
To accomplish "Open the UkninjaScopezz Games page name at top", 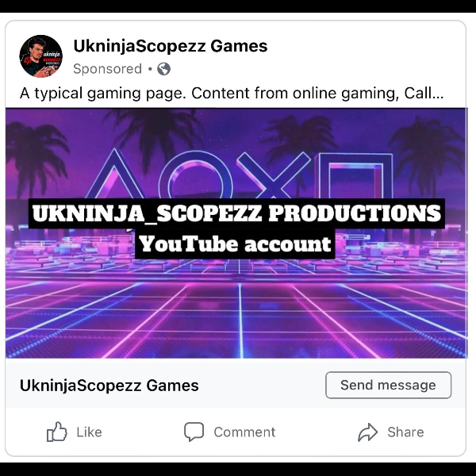I will tap(171, 47).
